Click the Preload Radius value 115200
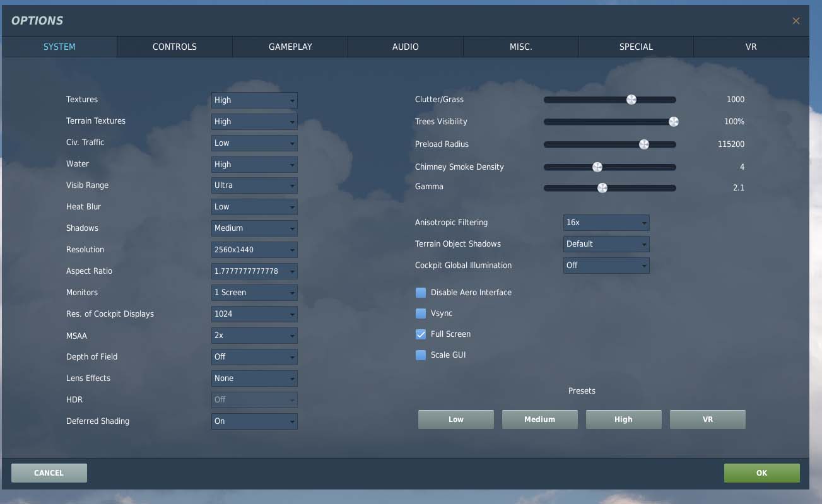Image resolution: width=822 pixels, height=504 pixels. point(731,144)
